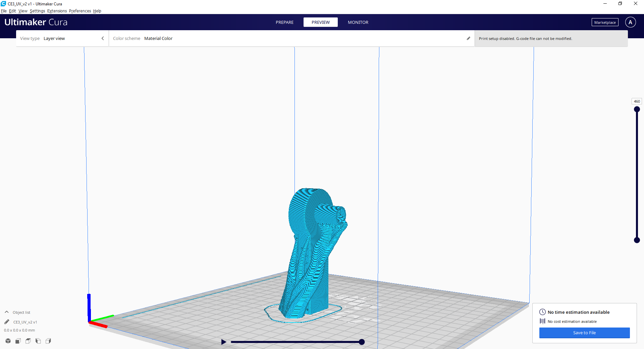Open the Settings menu
Viewport: 644px width, 349px height.
click(37, 11)
